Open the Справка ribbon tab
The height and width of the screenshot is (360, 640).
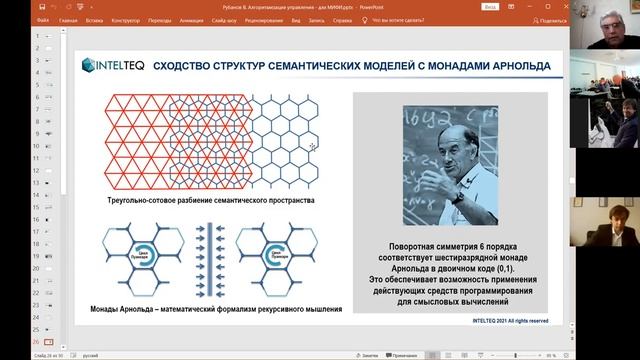(342, 20)
